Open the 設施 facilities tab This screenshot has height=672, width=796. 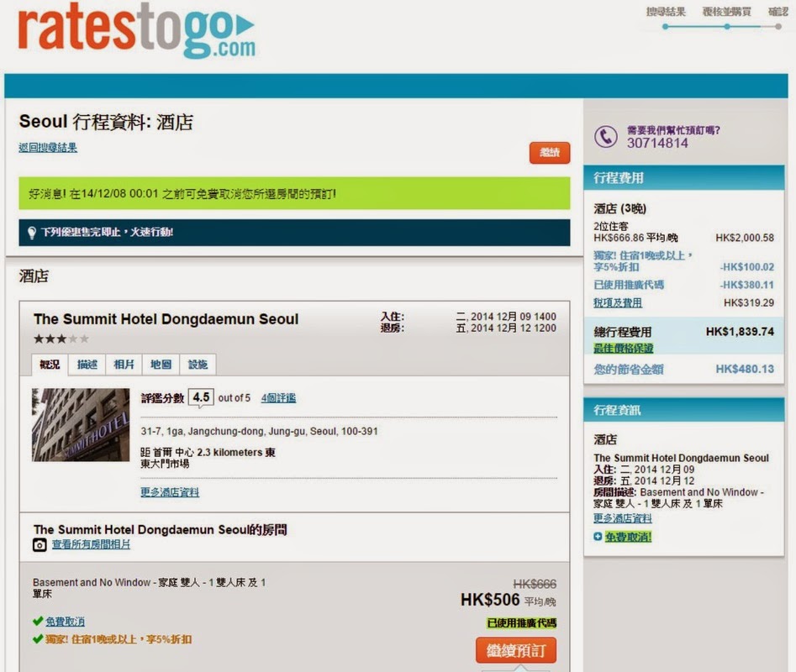pyautogui.click(x=198, y=364)
